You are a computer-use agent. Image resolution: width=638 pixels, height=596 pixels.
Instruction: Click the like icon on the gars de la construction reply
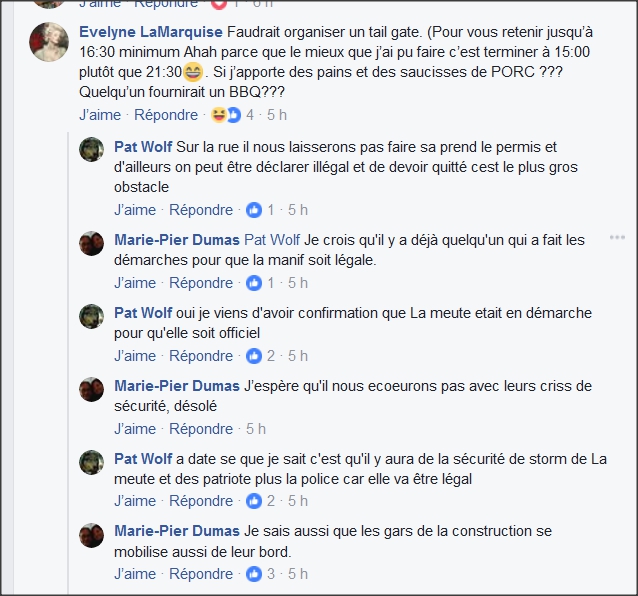pos(254,574)
